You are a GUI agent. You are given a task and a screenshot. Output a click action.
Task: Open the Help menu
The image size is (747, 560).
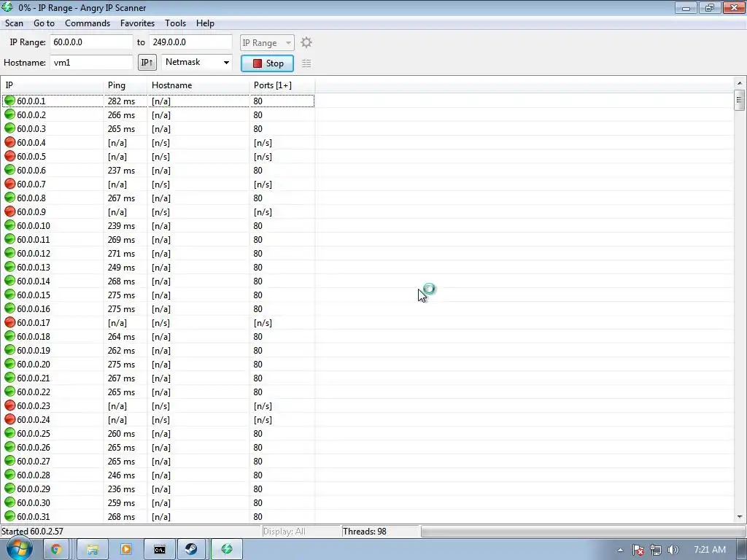(205, 23)
